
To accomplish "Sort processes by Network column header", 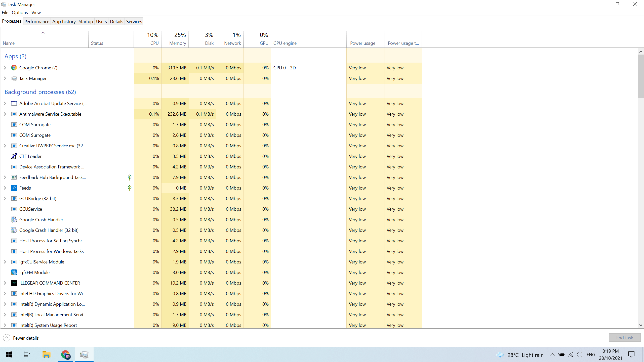I will pos(230,39).
